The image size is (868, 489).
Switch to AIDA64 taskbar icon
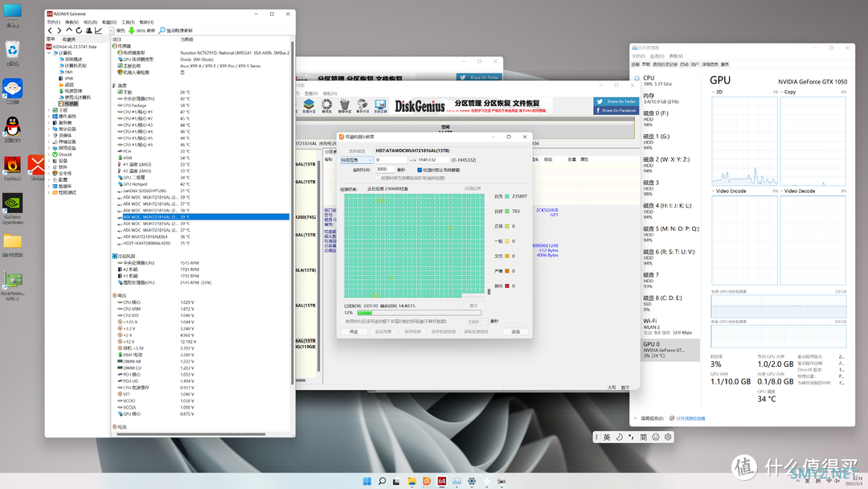442,481
